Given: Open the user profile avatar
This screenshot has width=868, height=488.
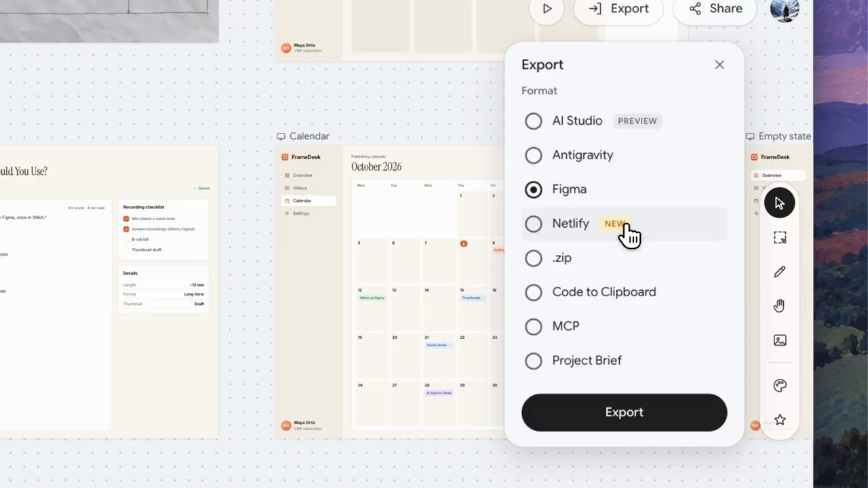Looking at the screenshot, I should 785,9.
